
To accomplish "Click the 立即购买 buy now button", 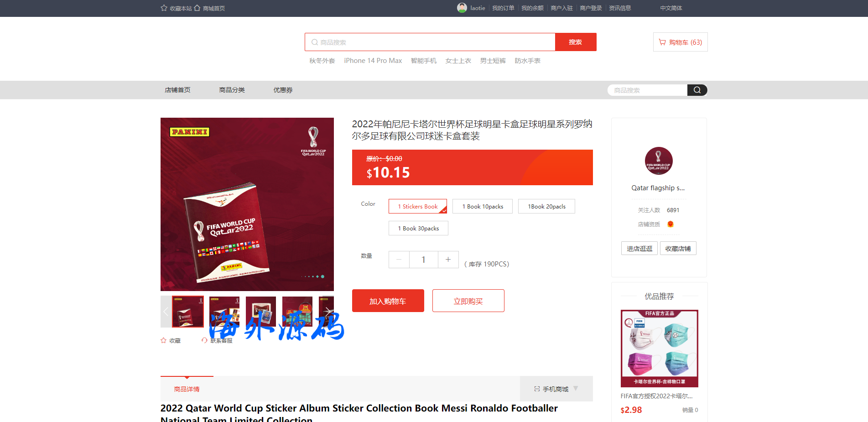I will (x=468, y=301).
